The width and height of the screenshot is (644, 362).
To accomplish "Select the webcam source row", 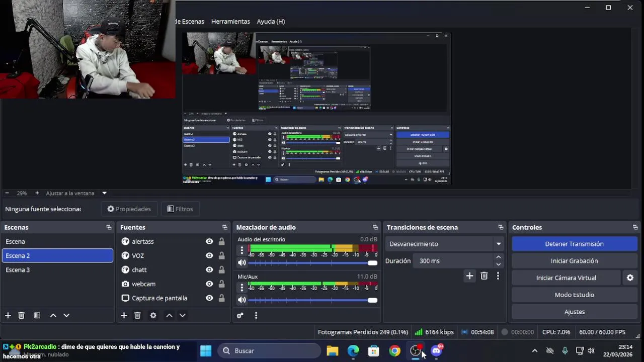I will point(173,284).
